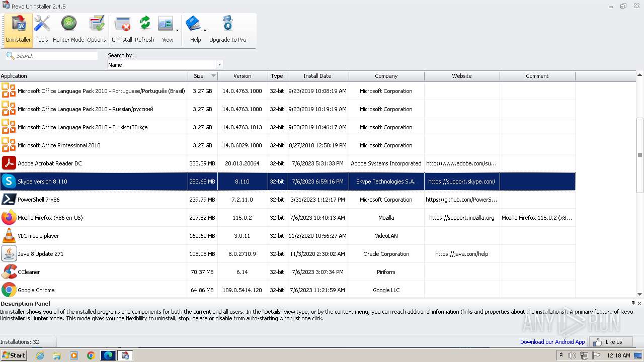Image resolution: width=644 pixels, height=362 pixels.
Task: Sort by Size column header
Action: tap(202, 76)
